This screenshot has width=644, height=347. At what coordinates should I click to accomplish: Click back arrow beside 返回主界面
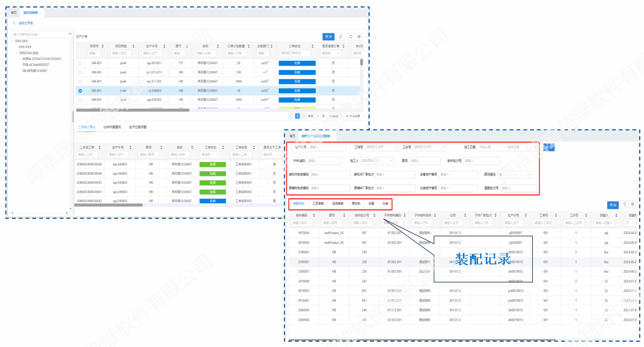tap(14, 23)
